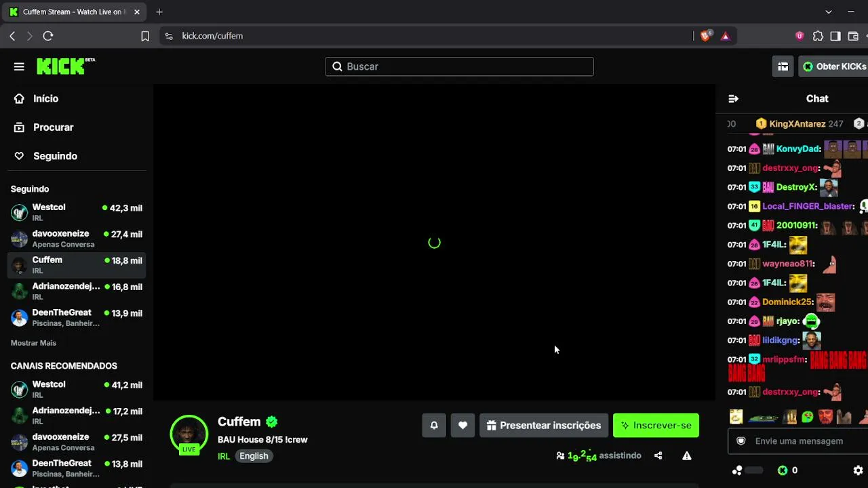The width and height of the screenshot is (868, 488).
Task: Click Local_FINGER_blaster username in chat
Action: 808,206
